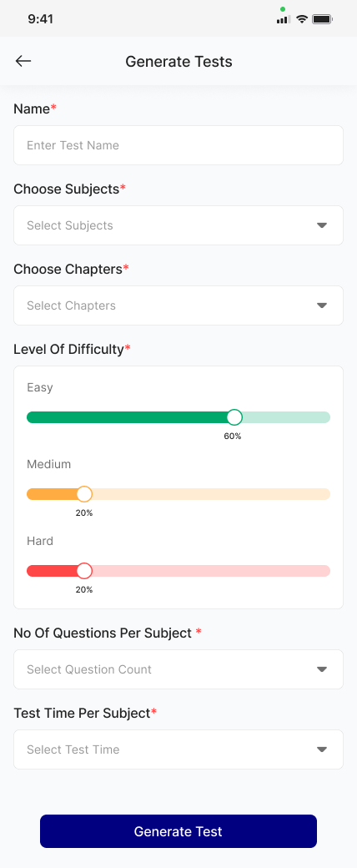357x868 pixels.
Task: Click the middle of the Medium track
Action: click(178, 494)
